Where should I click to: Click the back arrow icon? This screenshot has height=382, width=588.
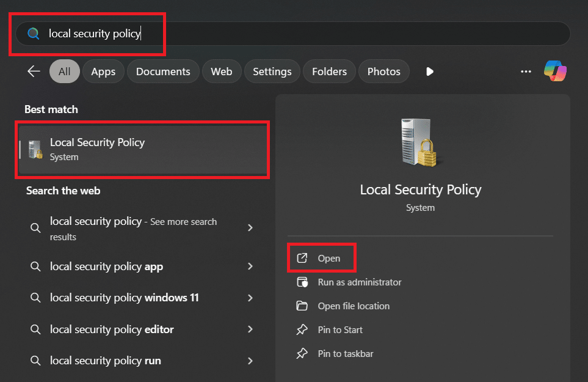(34, 72)
